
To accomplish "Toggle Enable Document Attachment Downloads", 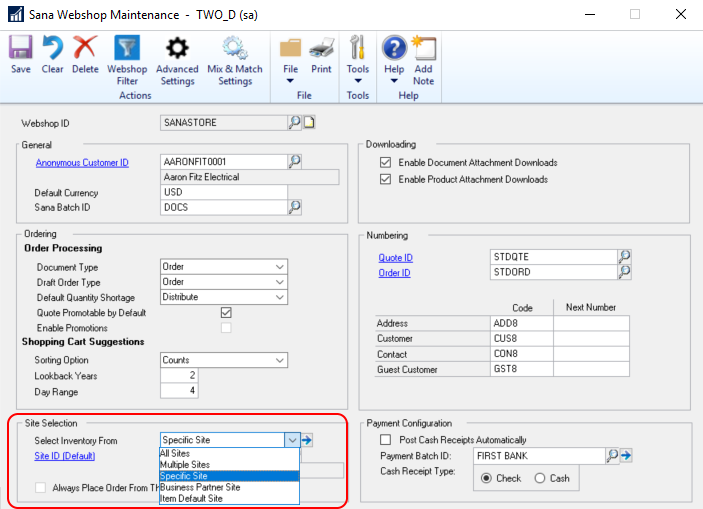I will [386, 162].
